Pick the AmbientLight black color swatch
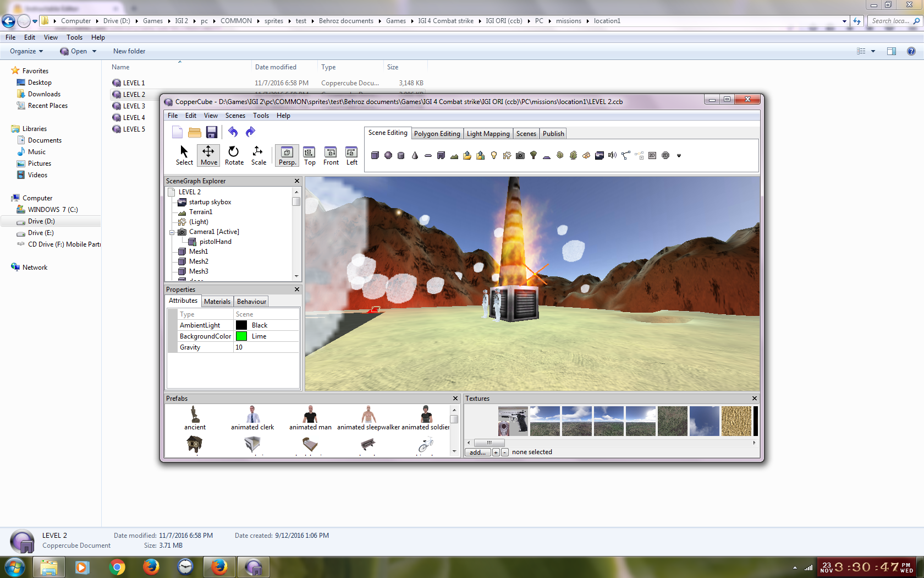Screen dimensions: 924x578 click(241, 325)
